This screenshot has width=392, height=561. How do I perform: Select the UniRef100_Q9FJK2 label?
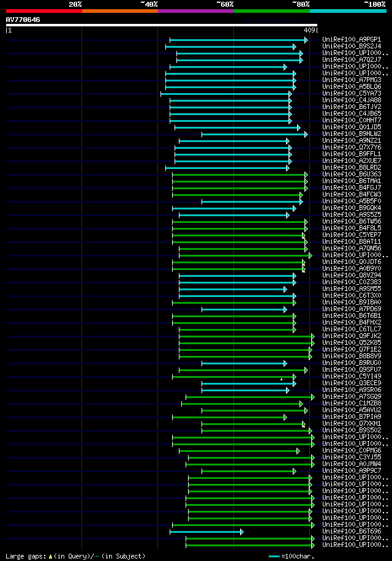click(x=352, y=336)
